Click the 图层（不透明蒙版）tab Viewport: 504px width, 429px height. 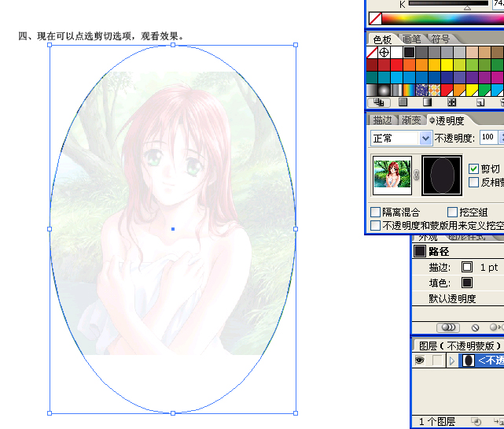click(460, 346)
